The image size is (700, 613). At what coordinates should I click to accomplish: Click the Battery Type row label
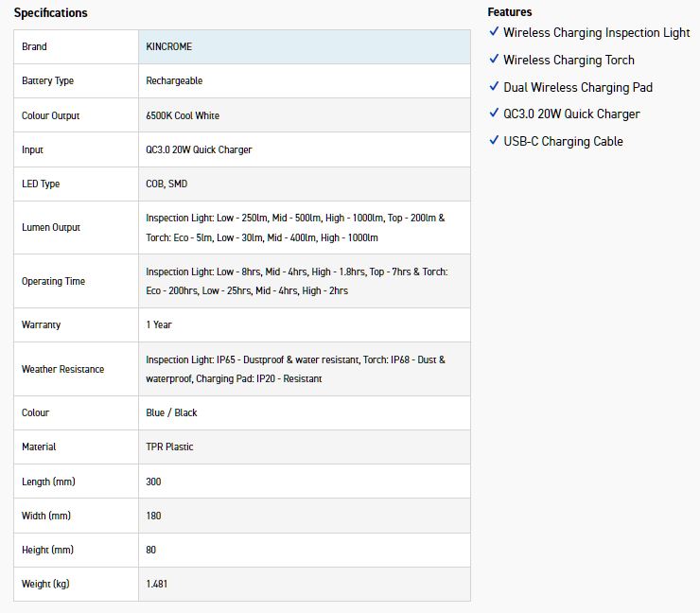point(47,81)
